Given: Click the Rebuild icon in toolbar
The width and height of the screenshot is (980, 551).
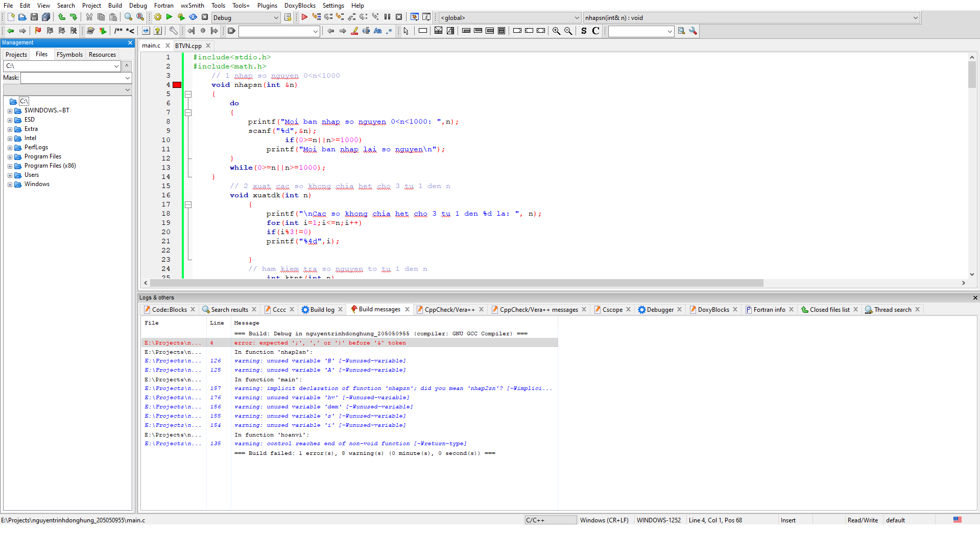Looking at the screenshot, I should (x=193, y=17).
